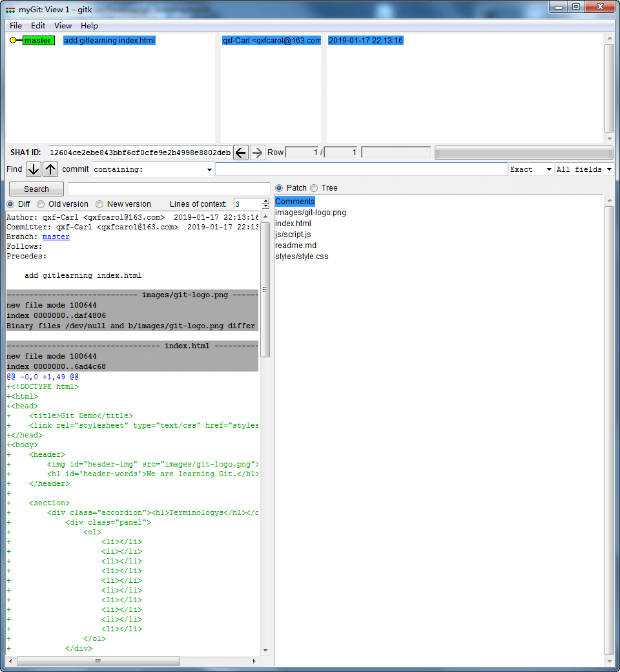620x672 pixels.
Task: Select commit 'add gitlearning index.html' row
Action: pos(109,40)
